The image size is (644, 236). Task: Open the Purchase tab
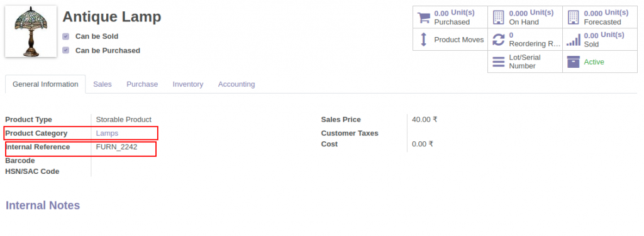(x=142, y=84)
